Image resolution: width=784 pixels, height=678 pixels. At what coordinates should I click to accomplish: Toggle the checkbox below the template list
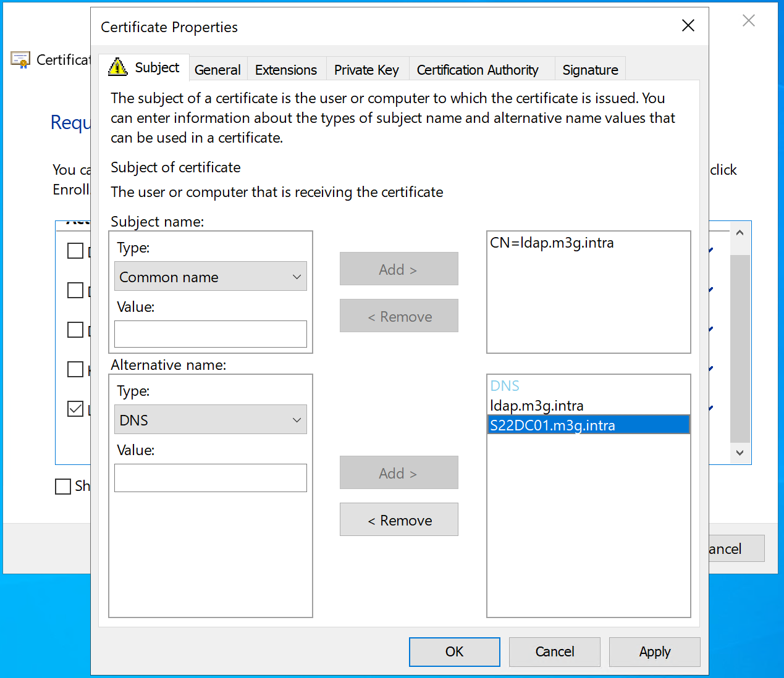click(x=63, y=487)
